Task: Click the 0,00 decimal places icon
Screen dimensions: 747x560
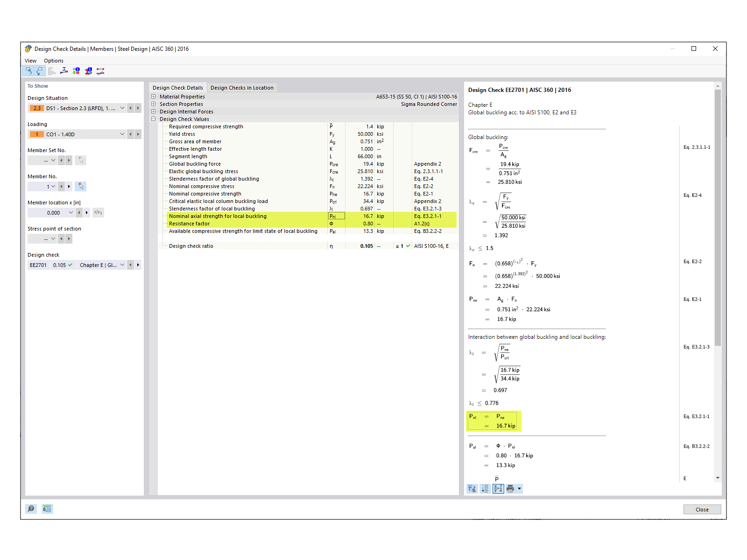Action: 47,509
